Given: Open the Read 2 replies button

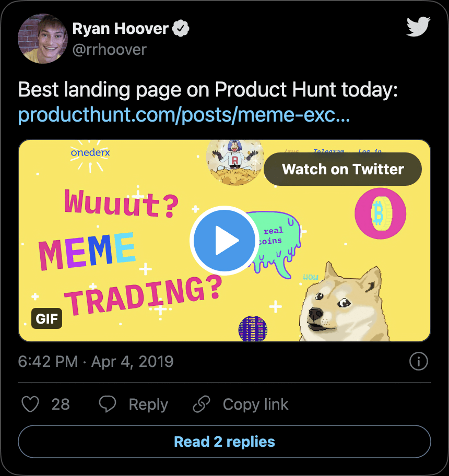Looking at the screenshot, I should pyautogui.click(x=224, y=442).
